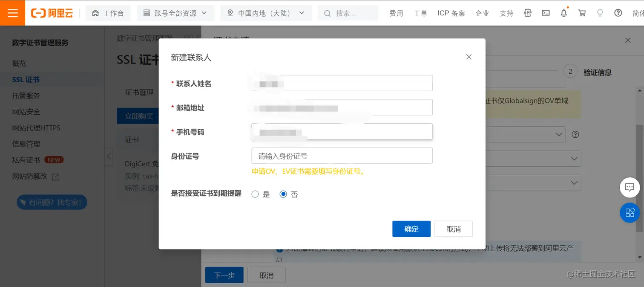Open 概览 in the sidebar
Image resolution: width=644 pixels, height=287 pixels.
click(x=19, y=64)
